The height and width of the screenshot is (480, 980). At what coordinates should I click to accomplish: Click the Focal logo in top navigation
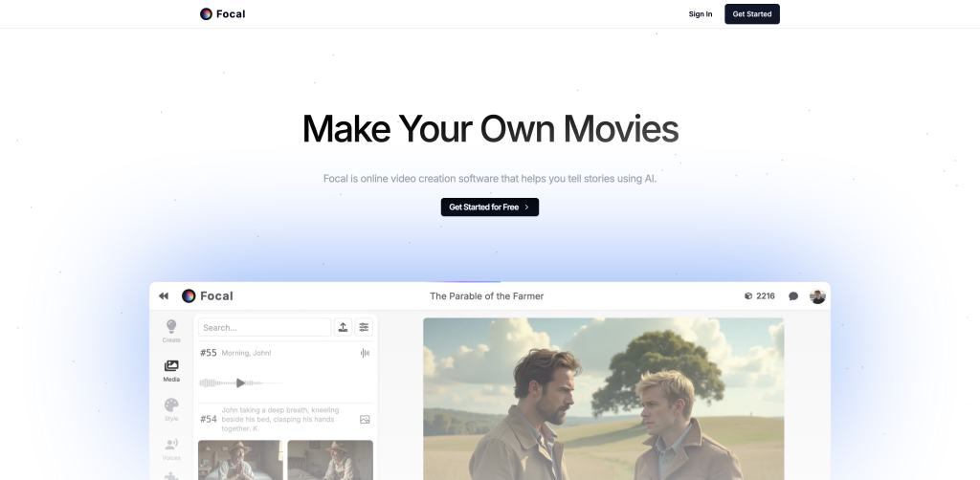[222, 13]
